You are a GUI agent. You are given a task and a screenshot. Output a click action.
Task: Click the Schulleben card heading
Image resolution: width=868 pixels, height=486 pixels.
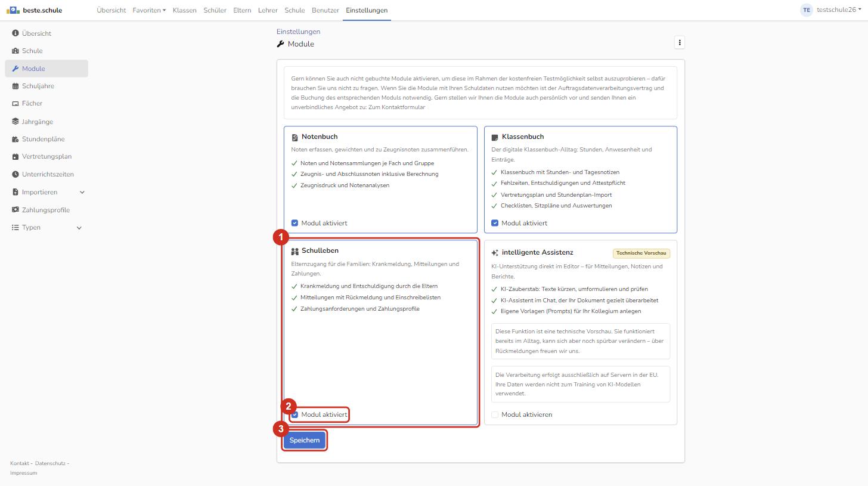pos(320,250)
